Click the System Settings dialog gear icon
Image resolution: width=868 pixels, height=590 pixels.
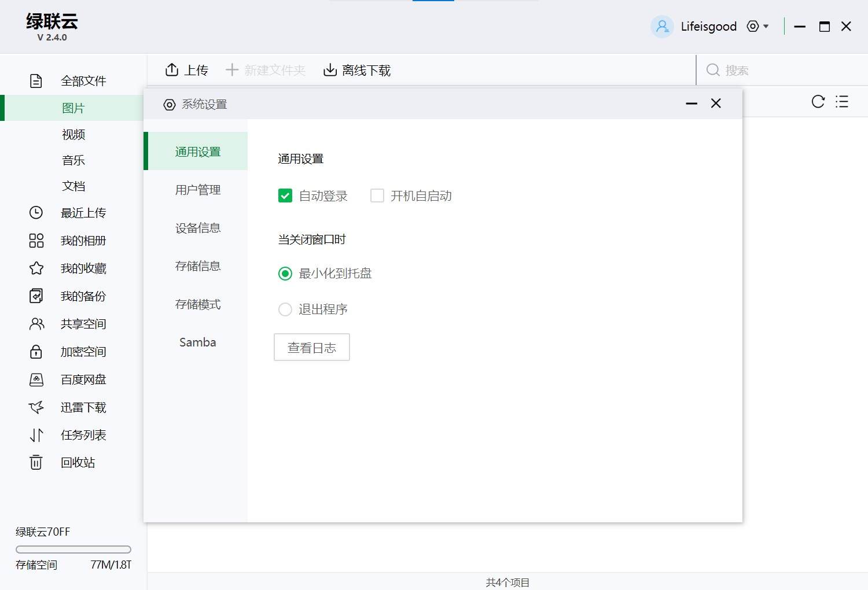point(169,105)
